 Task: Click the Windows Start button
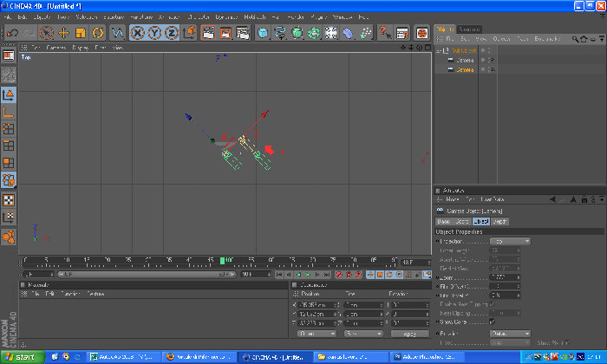23,357
